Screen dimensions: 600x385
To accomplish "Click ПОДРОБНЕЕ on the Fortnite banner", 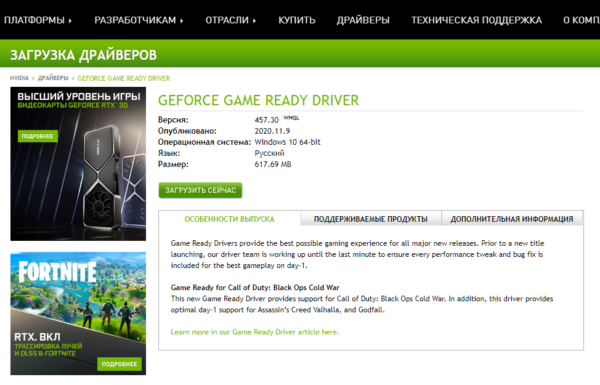I will (119, 364).
